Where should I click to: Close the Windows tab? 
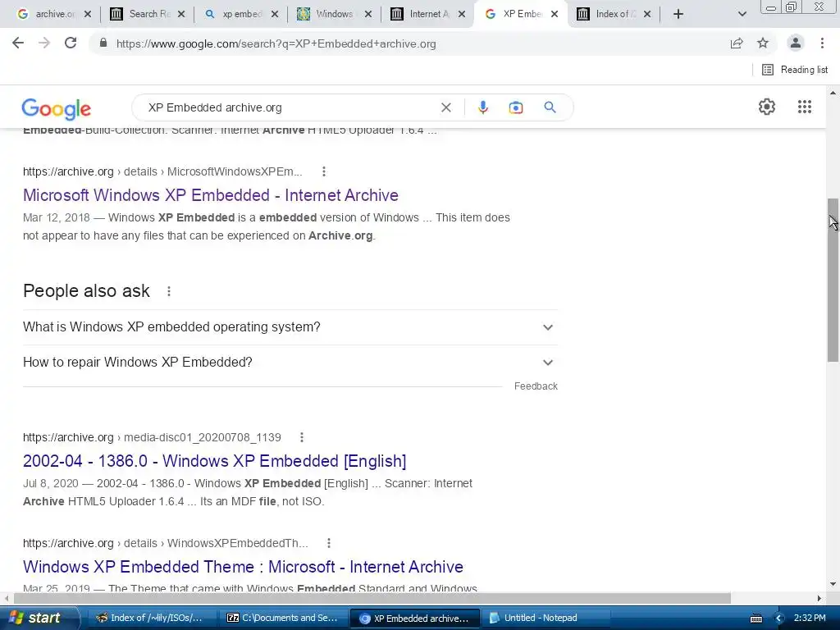point(368,14)
